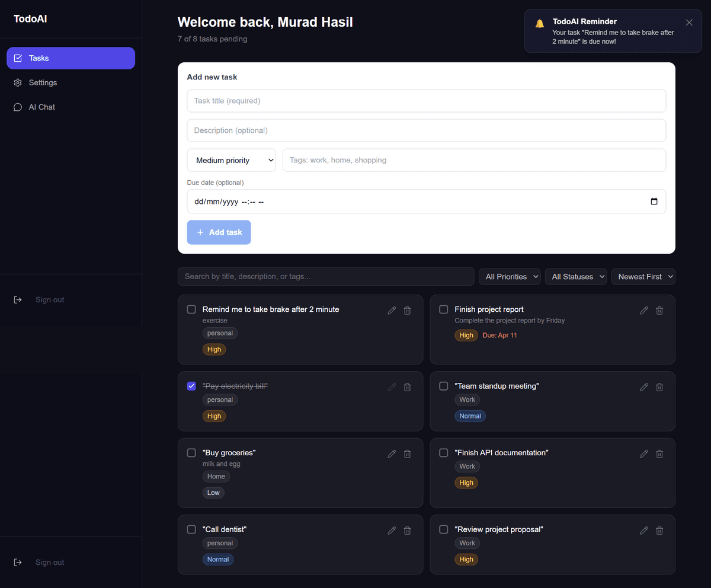Check off "Team standup meeting" task
Image resolution: width=711 pixels, height=588 pixels.
[444, 386]
